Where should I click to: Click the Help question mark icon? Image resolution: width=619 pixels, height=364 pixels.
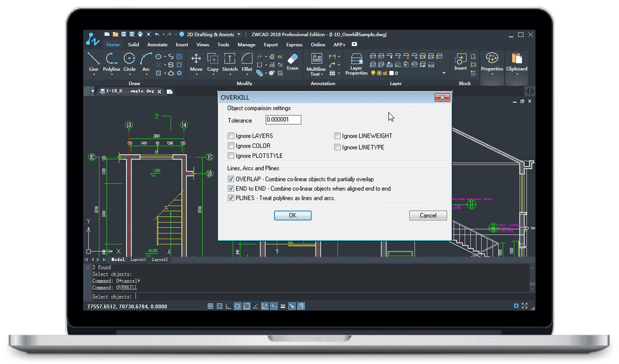(182, 34)
